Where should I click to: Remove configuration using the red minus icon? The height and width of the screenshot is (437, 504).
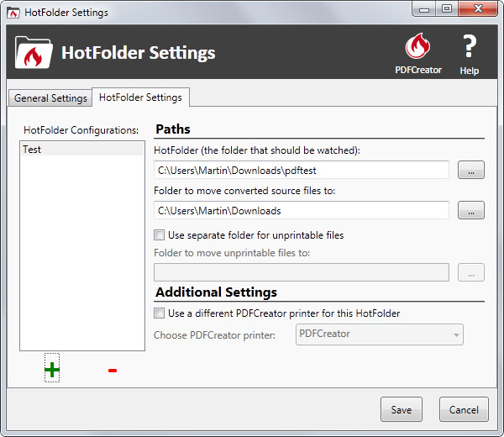113,371
